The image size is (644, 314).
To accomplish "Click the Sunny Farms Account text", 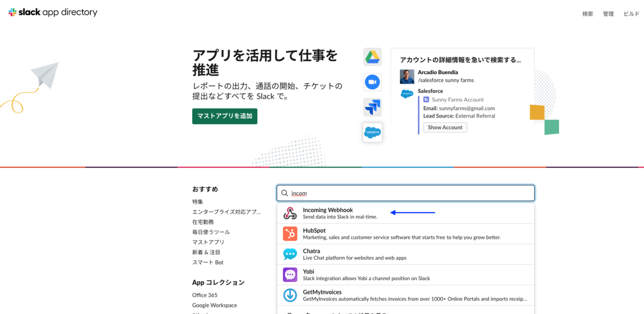I will pos(457,100).
